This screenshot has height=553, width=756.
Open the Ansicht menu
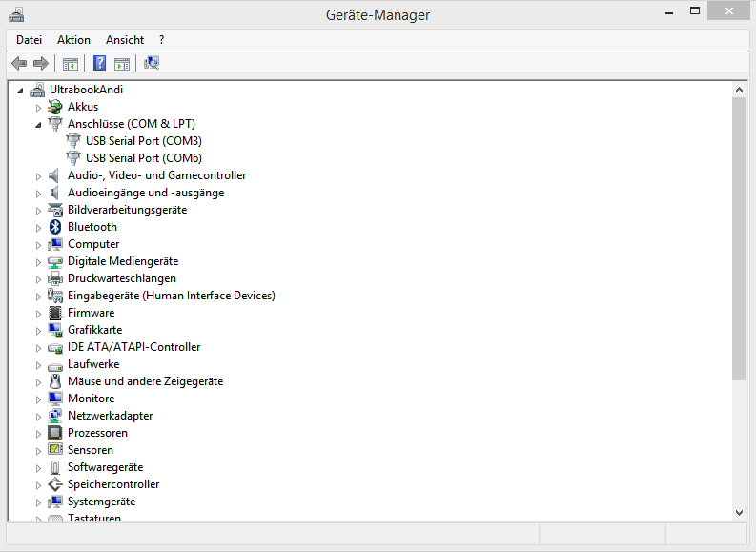pyautogui.click(x=125, y=40)
